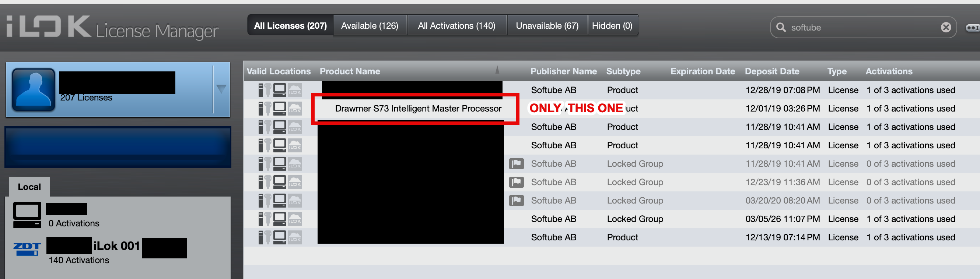Clear the softube search with the X icon
Image resolution: width=980 pixels, height=279 pixels.
point(946,27)
